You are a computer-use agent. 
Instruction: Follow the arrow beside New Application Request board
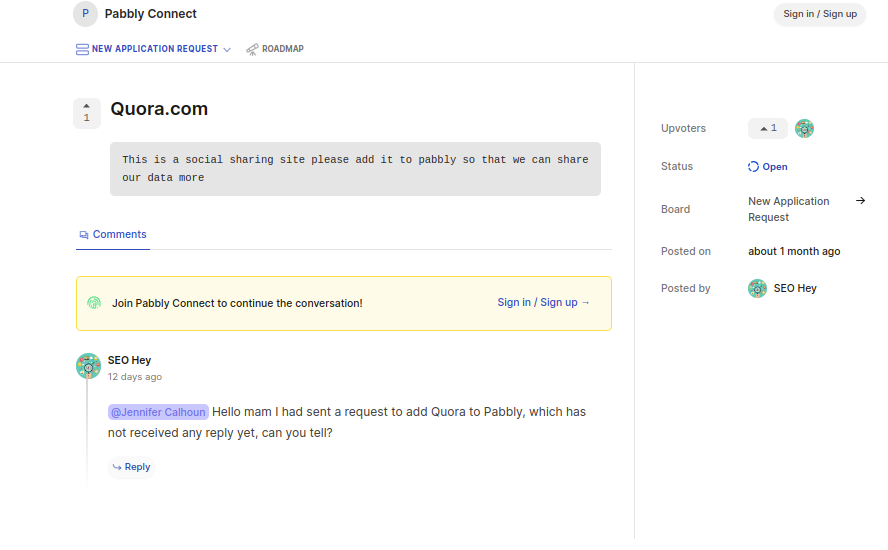tap(860, 201)
